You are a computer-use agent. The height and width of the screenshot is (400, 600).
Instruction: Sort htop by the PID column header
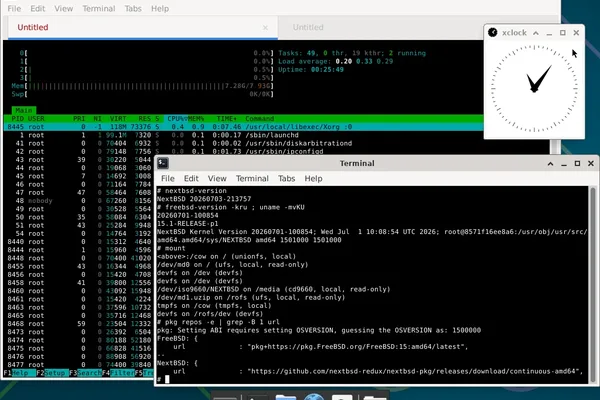18,119
